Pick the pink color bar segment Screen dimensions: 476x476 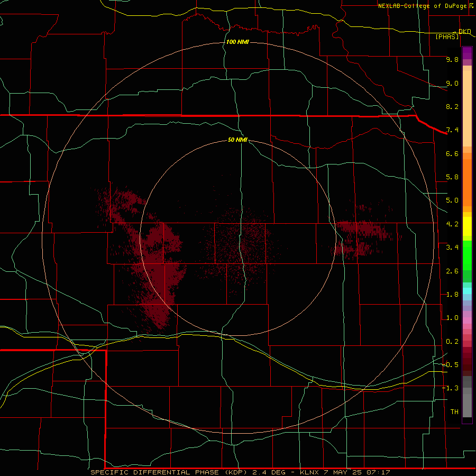(467, 321)
